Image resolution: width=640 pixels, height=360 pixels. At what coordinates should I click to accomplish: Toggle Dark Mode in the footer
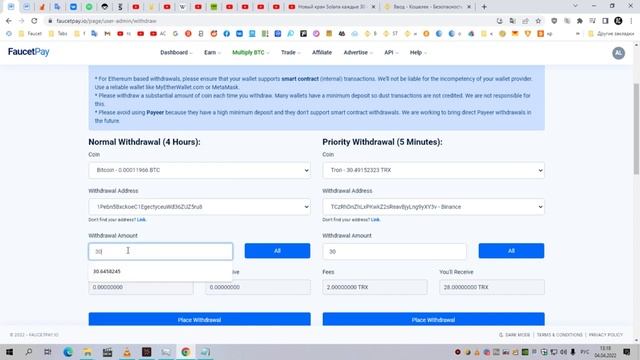click(x=514, y=335)
